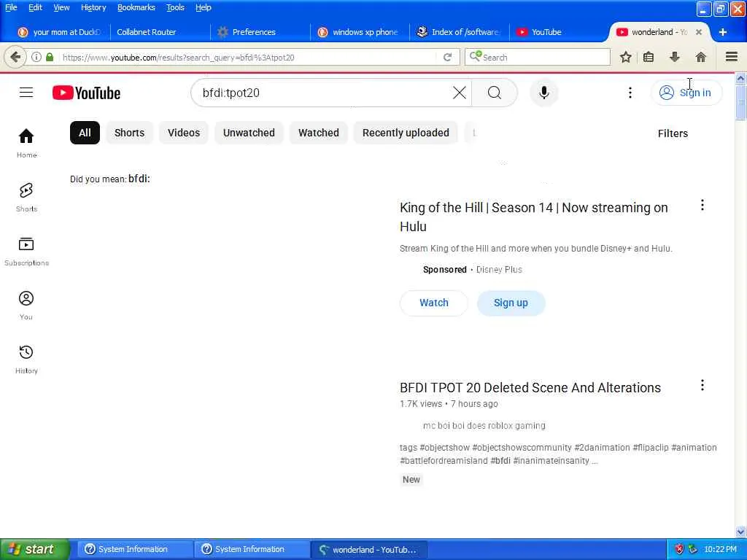Start voice search with microphone icon

tap(543, 93)
